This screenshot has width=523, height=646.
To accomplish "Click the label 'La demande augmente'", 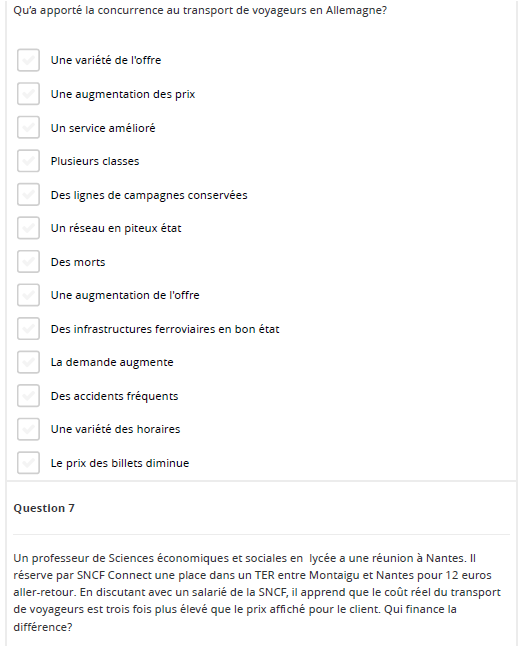I will (112, 362).
